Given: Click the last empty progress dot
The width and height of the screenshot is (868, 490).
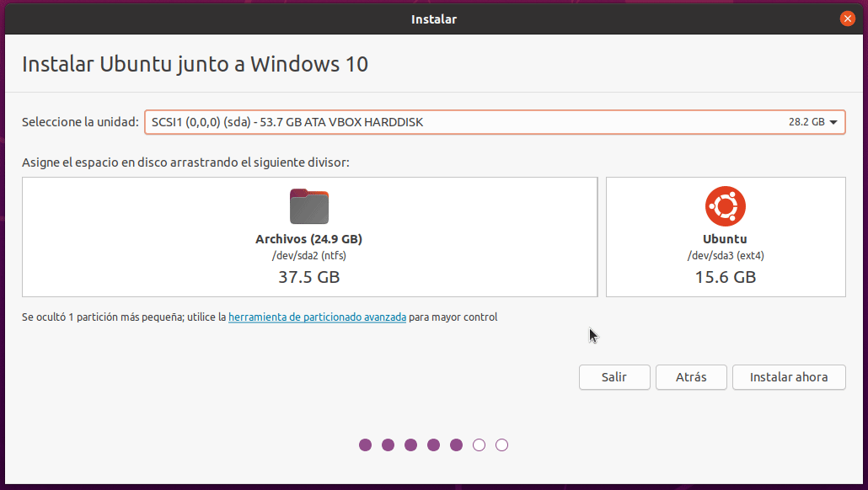Looking at the screenshot, I should pyautogui.click(x=501, y=445).
